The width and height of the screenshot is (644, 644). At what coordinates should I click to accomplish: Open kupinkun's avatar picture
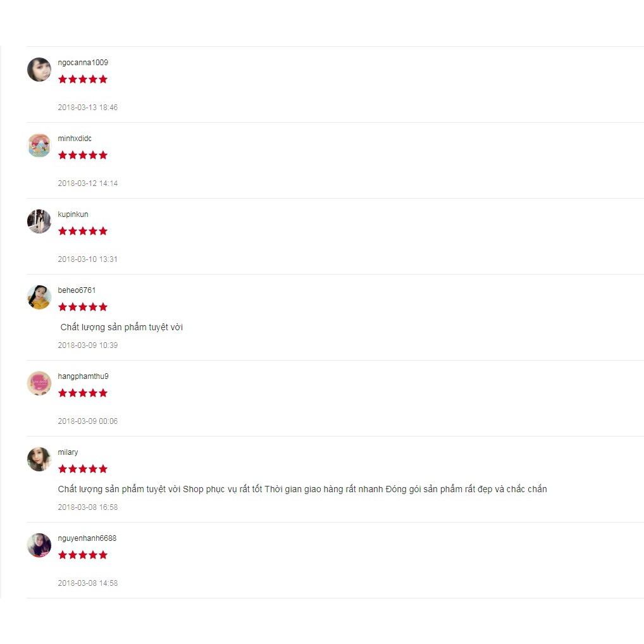click(39, 221)
